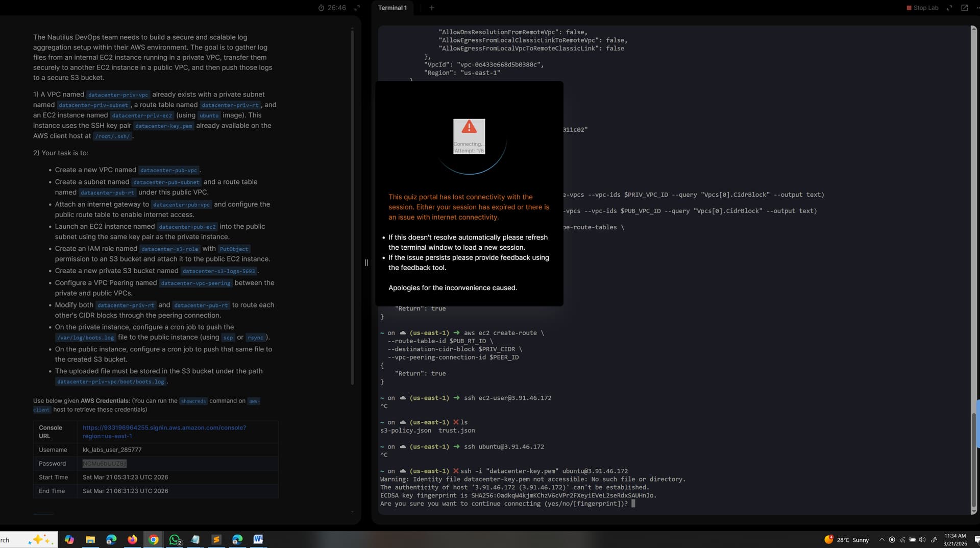980x548 pixels.
Task: Click the instructions panel vertical scrollbar
Action: pos(352,204)
